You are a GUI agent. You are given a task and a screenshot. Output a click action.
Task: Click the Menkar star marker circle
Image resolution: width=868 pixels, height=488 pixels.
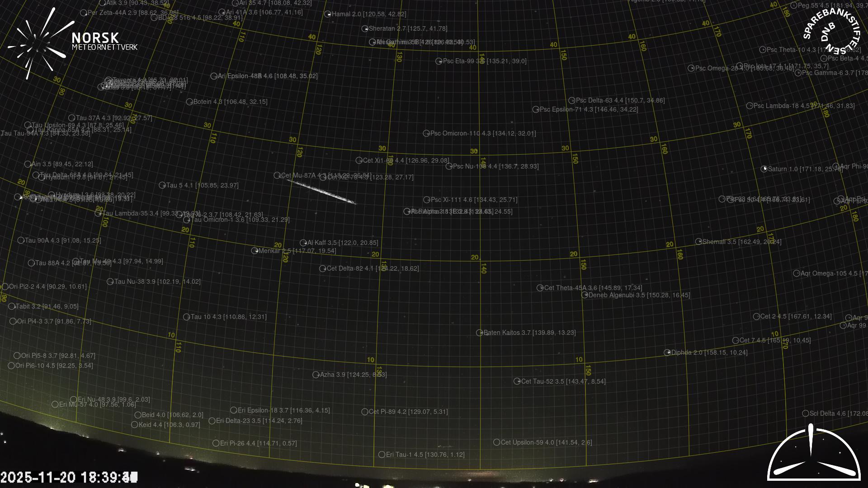coord(255,251)
